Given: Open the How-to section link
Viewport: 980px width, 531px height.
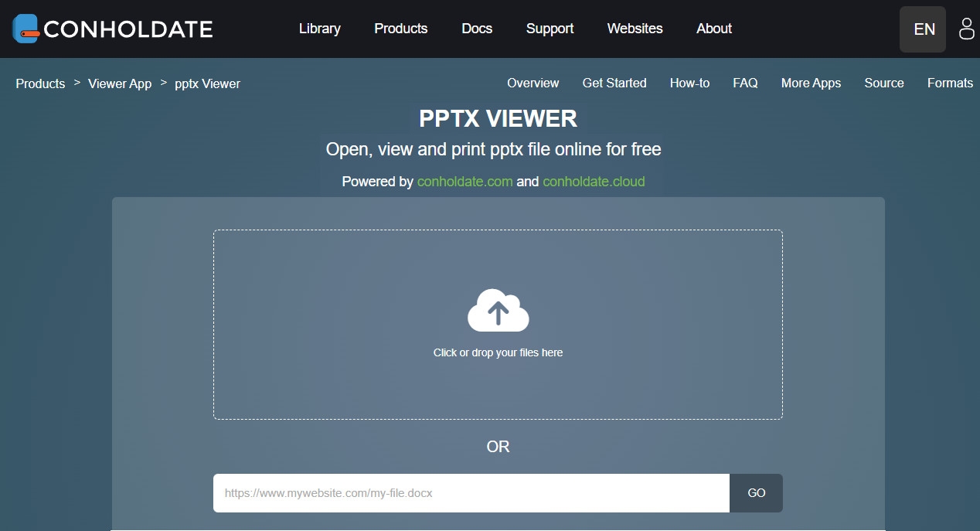Looking at the screenshot, I should click(x=689, y=83).
